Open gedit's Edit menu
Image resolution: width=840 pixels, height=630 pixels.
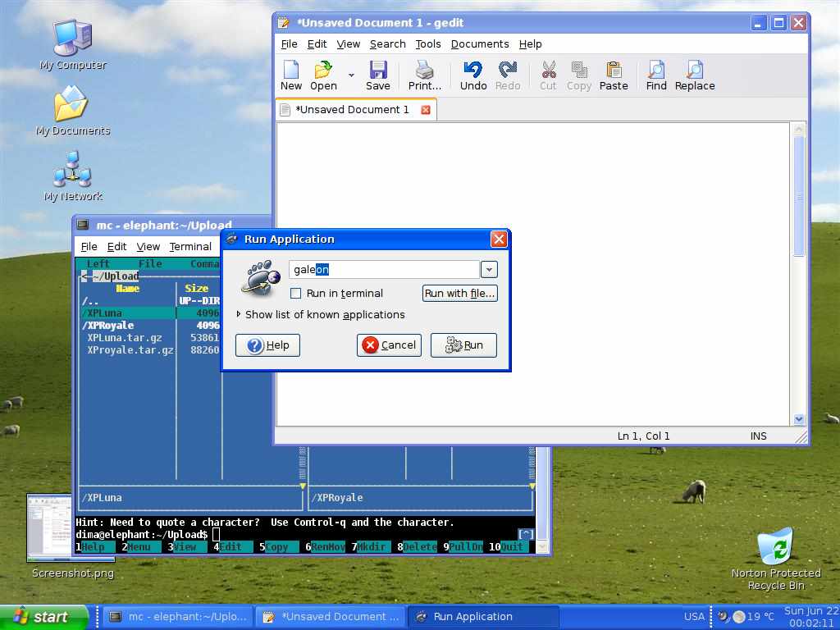(x=317, y=44)
